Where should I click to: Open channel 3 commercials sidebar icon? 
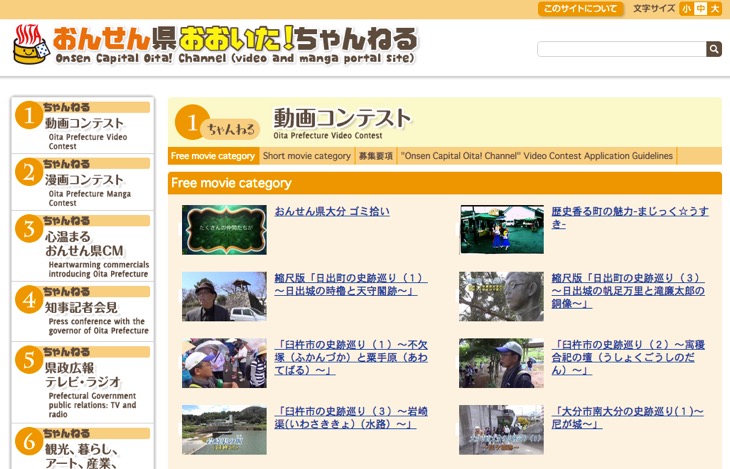click(28, 228)
